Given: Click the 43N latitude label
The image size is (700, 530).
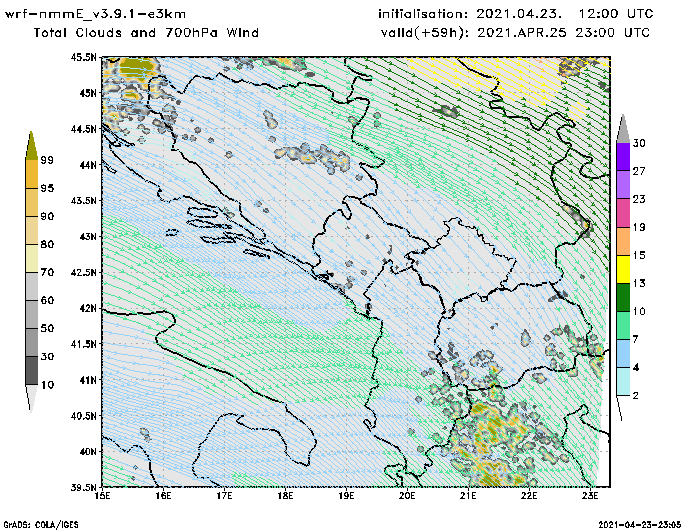Looking at the screenshot, I should tap(88, 237).
